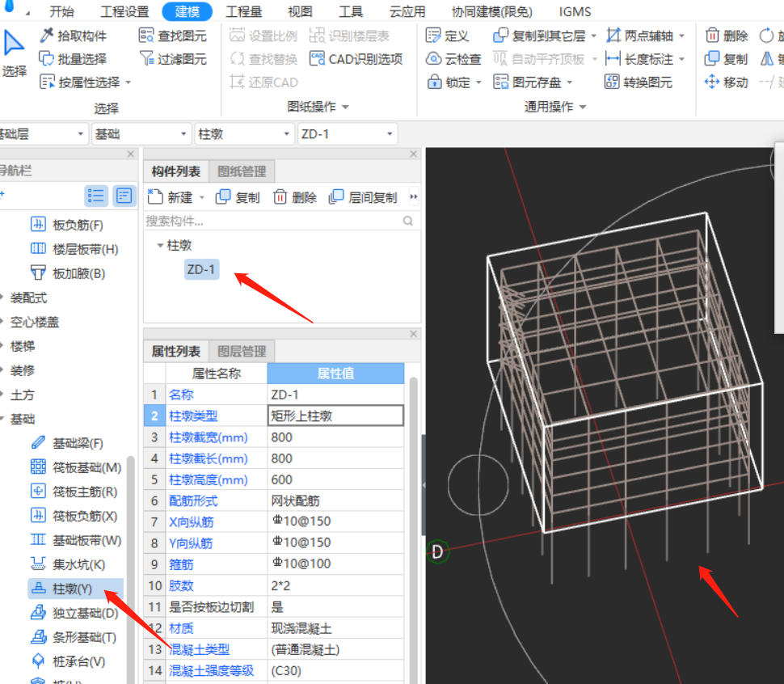
Task: Click 新建 new component button
Action: coord(170,197)
